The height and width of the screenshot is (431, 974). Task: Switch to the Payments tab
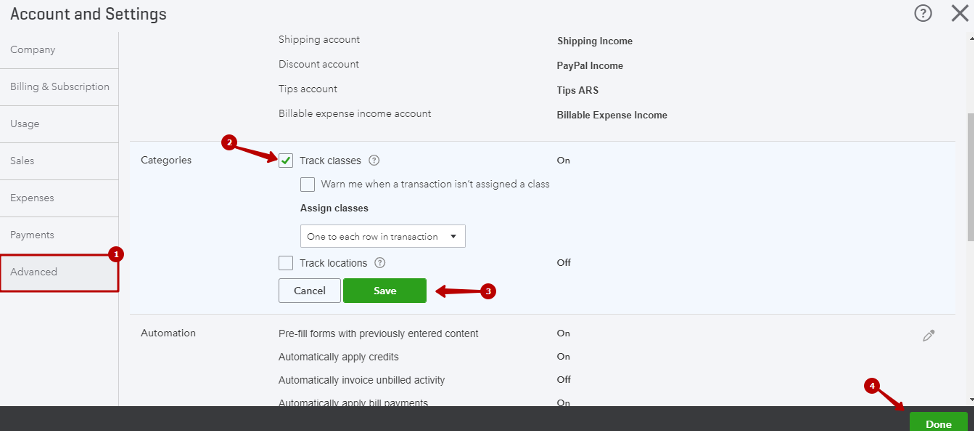point(59,235)
